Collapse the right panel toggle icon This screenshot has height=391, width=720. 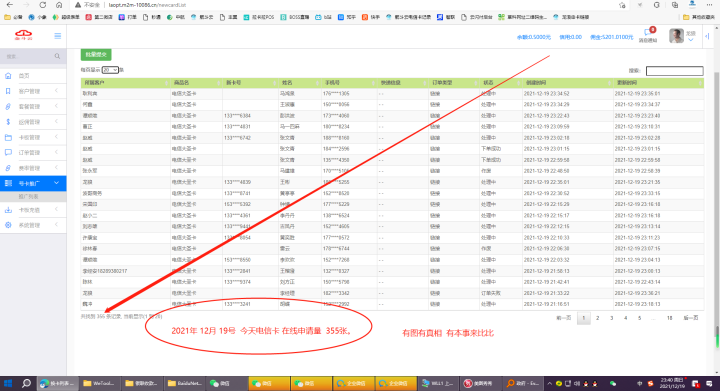tap(707, 36)
